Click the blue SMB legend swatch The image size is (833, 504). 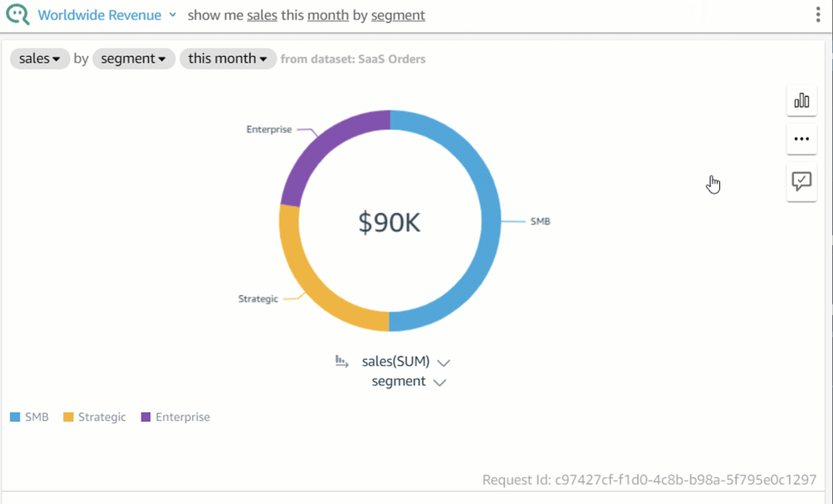(x=15, y=417)
